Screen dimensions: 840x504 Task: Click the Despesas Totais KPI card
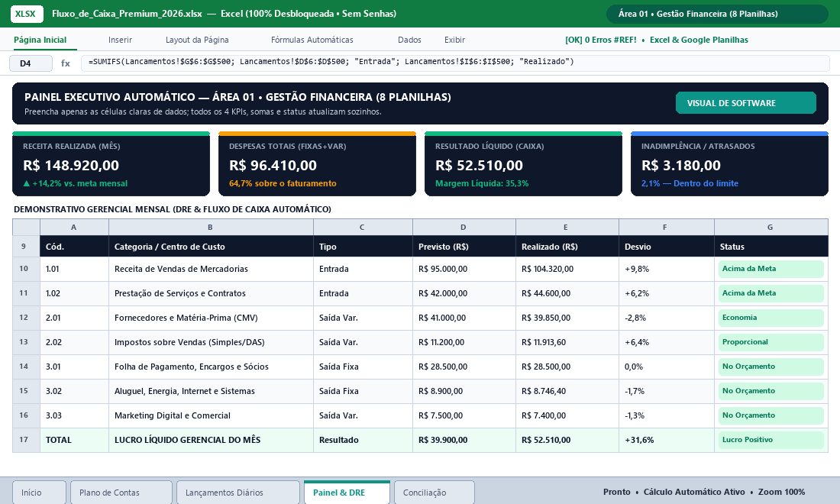point(317,164)
